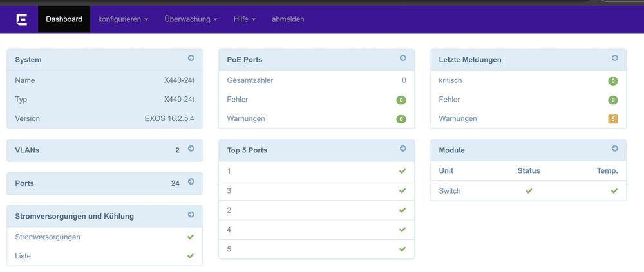644x272 pixels.
Task: Open Stromversorgungen und Kühlung arrow icon
Action: 191,215
